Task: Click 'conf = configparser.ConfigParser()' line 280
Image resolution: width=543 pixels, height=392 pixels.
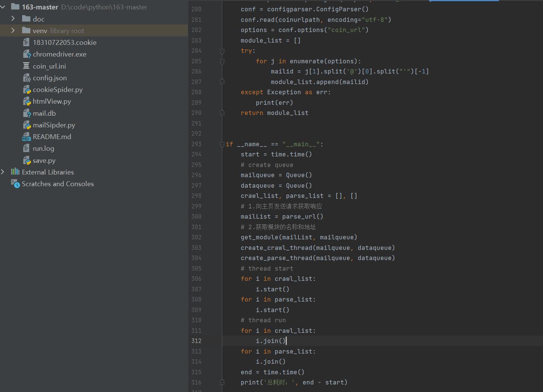Action: [x=305, y=9]
